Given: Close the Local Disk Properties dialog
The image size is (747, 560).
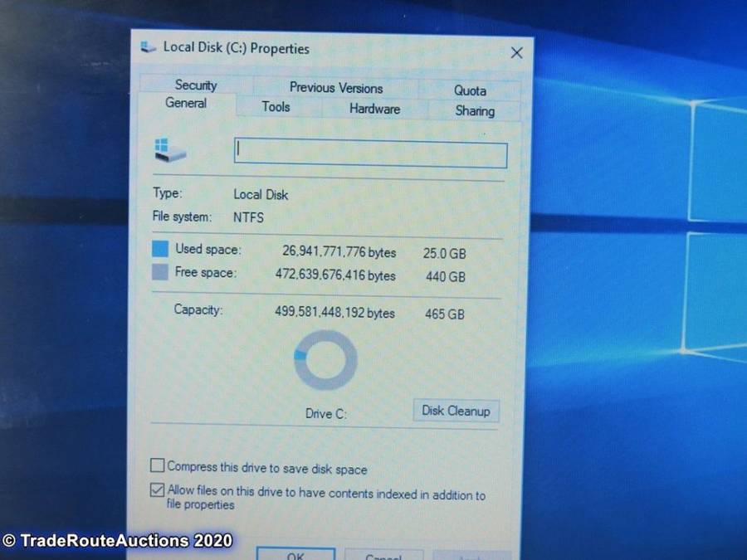Looking at the screenshot, I should tap(516, 53).
